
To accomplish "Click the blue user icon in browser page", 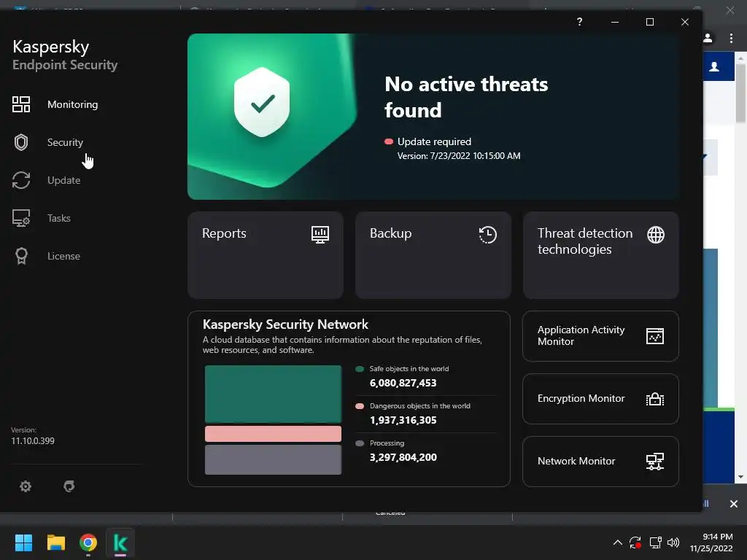I will coord(714,66).
